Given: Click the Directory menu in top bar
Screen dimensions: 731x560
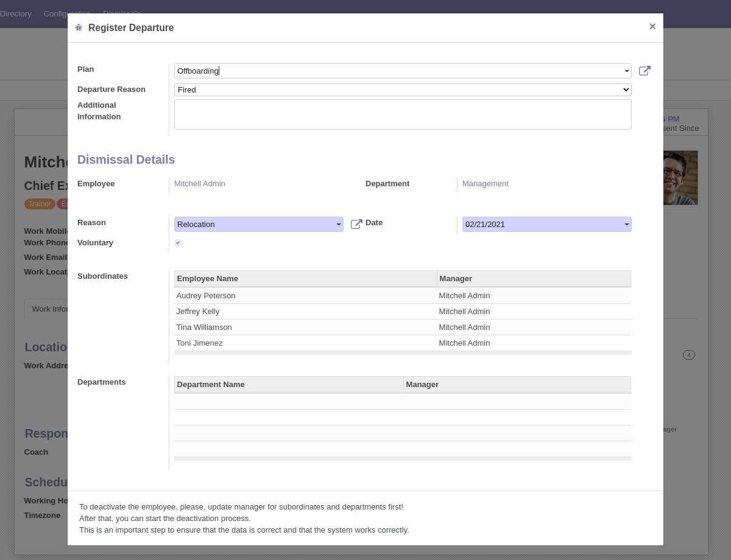Looking at the screenshot, I should (x=16, y=13).
